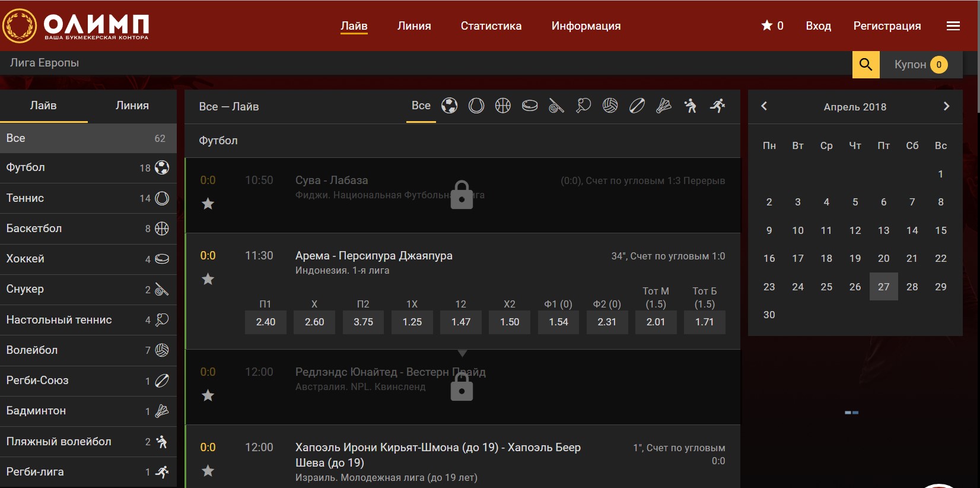The image size is (980, 488).
Task: Open the Линия top navigation item
Action: pos(414,26)
